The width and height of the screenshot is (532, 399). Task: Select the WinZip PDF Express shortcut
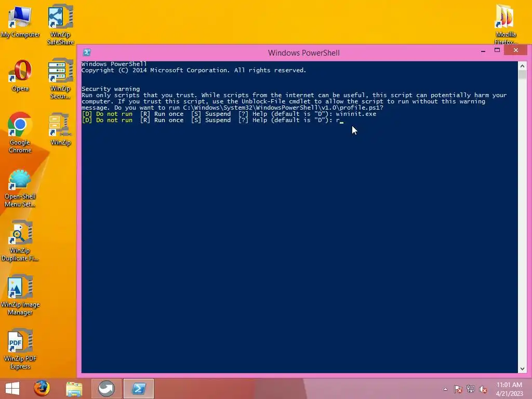20,349
